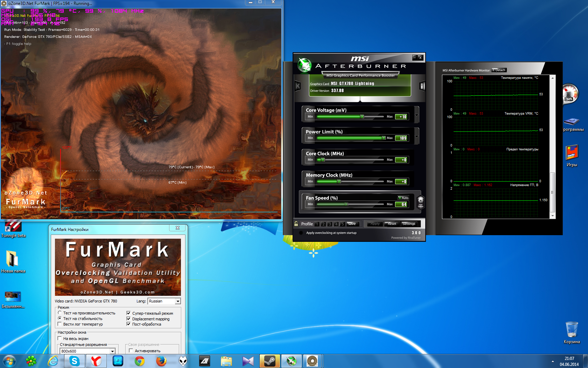
Task: Click the Apply button in Afterburner
Action: pos(375,224)
